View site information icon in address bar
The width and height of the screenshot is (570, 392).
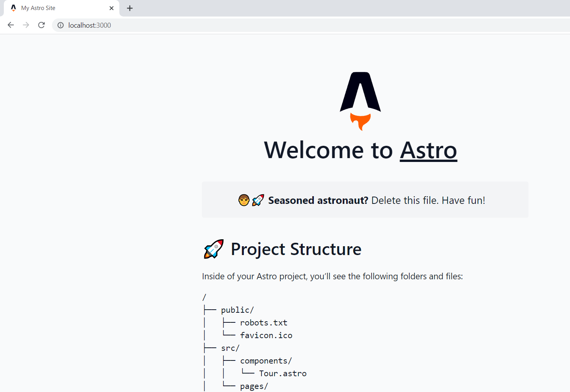click(60, 25)
